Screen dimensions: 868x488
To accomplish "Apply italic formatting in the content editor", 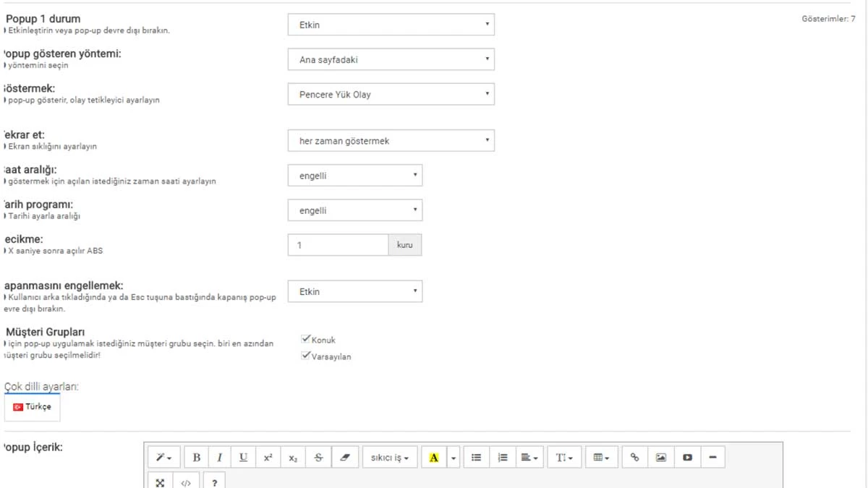I will click(x=220, y=456).
